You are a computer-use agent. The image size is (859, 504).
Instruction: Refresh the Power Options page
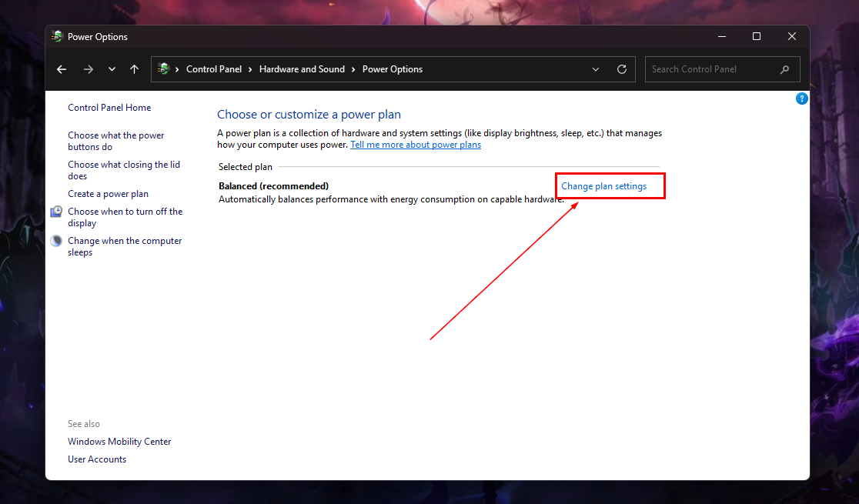(x=622, y=68)
